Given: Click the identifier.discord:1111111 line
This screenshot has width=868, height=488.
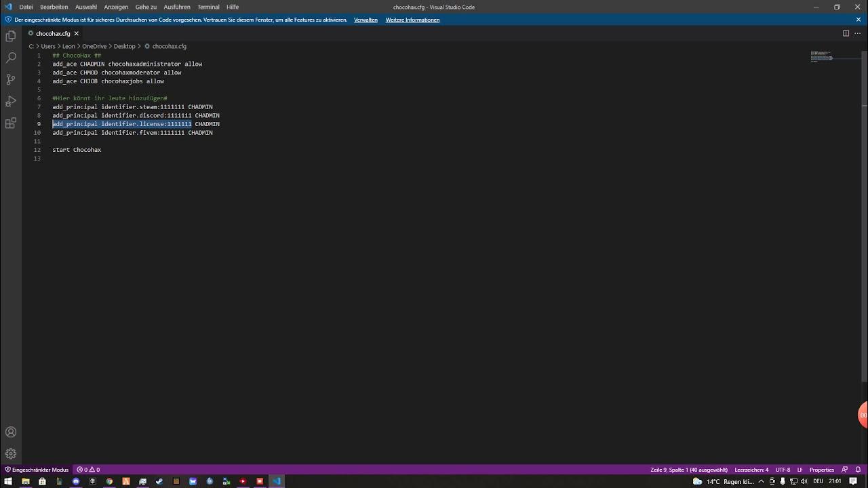Looking at the screenshot, I should coord(136,116).
